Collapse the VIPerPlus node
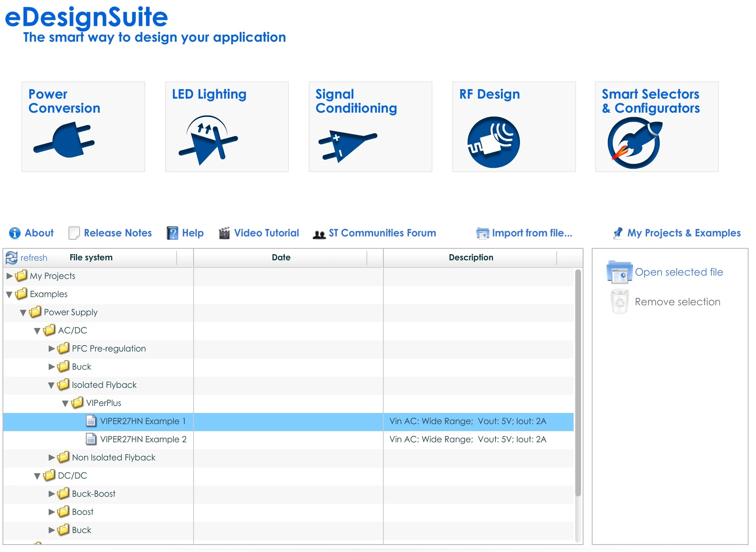This screenshot has width=756, height=552. [66, 403]
